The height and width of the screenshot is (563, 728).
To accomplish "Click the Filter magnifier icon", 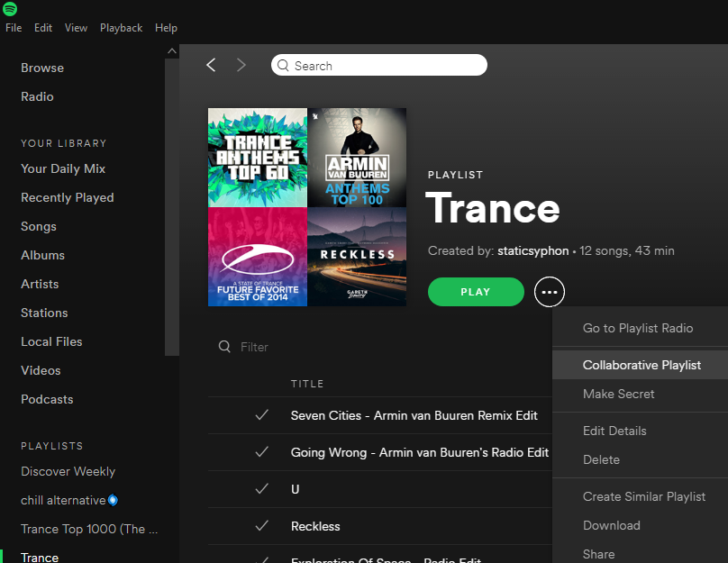I will tap(225, 347).
